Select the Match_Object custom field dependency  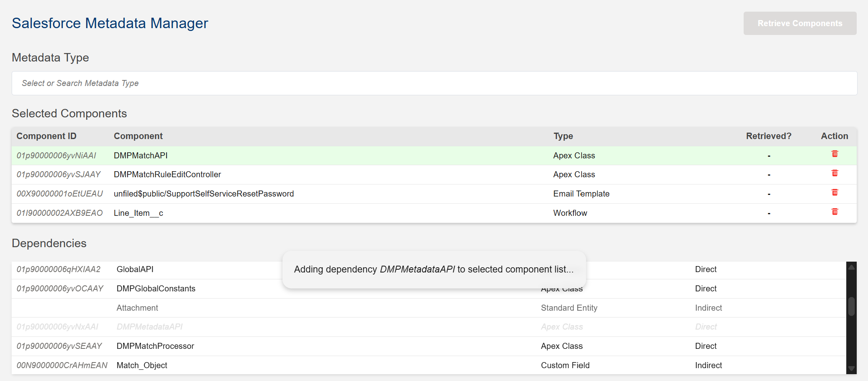click(x=429, y=365)
